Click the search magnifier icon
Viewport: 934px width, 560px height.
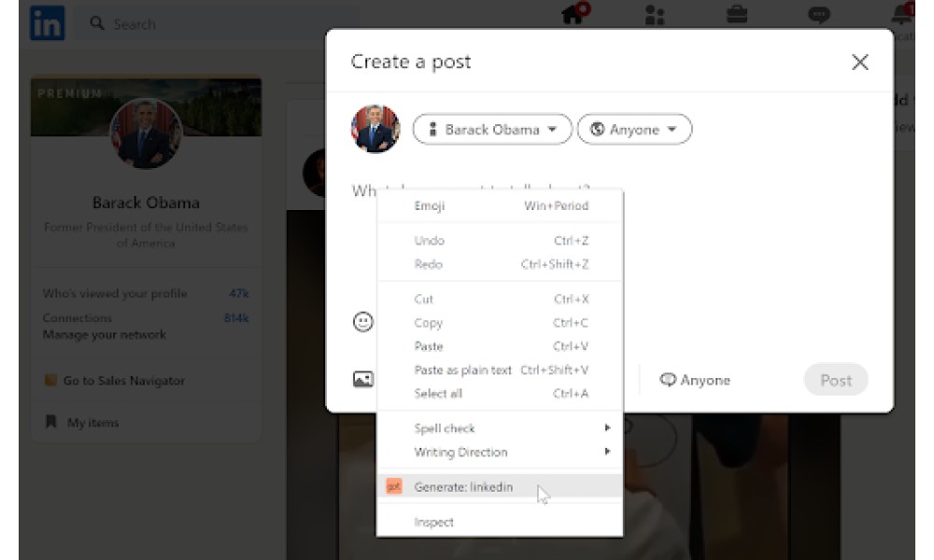click(x=96, y=23)
